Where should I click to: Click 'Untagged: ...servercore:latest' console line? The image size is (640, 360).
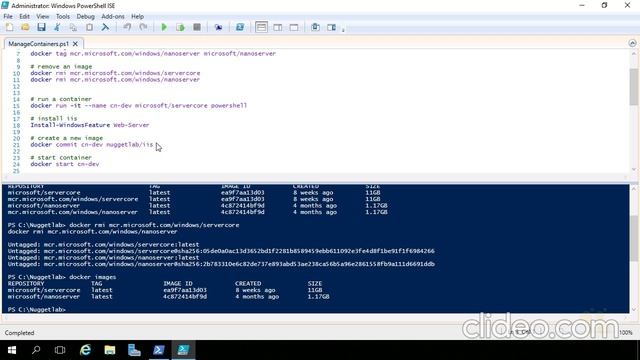103,244
